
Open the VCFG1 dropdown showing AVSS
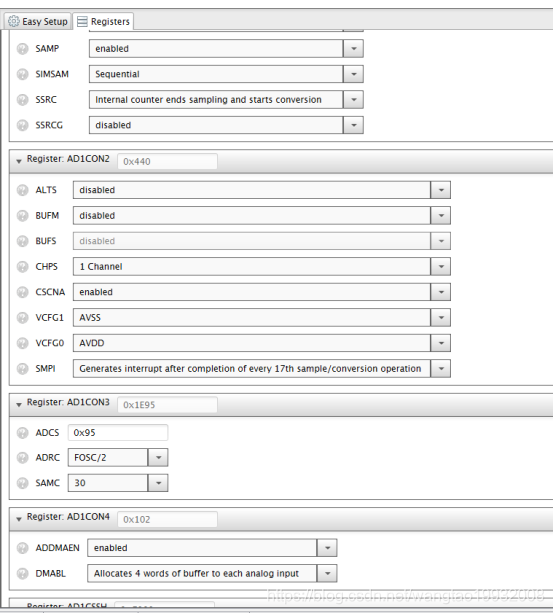(x=262, y=318)
